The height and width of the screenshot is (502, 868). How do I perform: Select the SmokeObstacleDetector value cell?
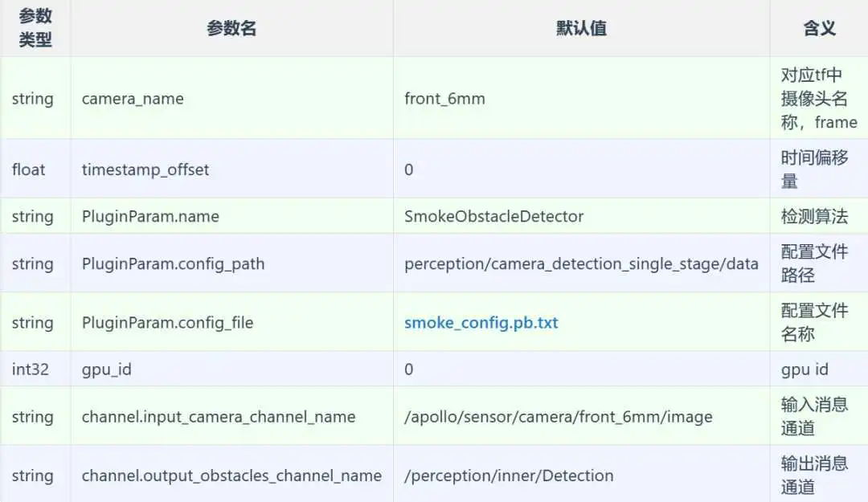[x=493, y=216]
